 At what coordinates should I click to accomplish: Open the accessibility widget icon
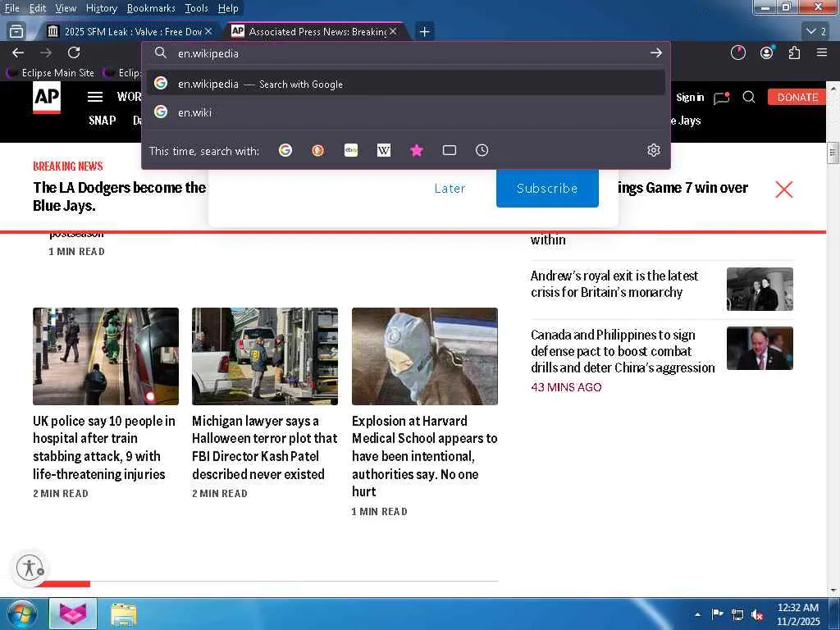[30, 568]
